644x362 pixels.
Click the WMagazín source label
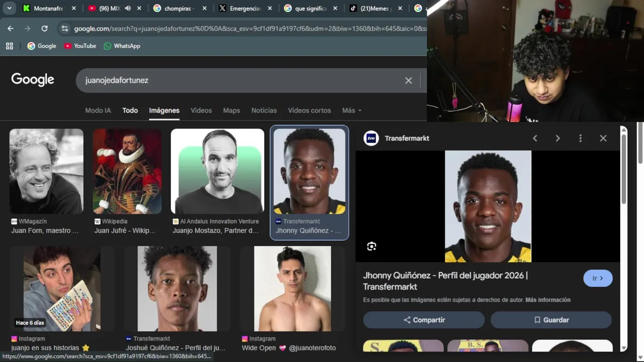pyautogui.click(x=33, y=221)
